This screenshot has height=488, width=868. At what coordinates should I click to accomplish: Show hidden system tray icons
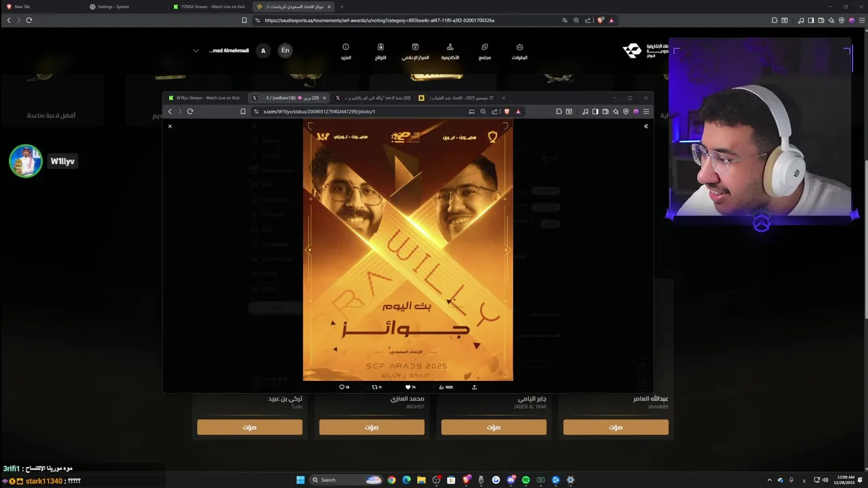769,480
